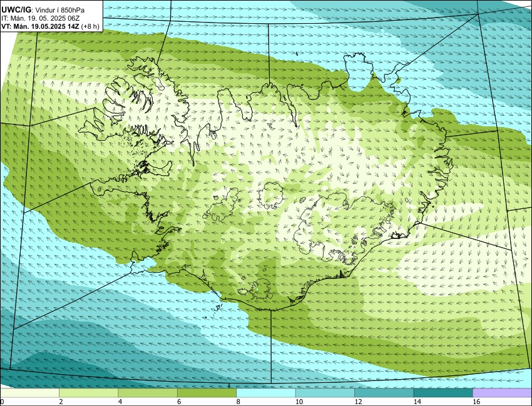This screenshot has height=406, width=532.
Task: Click the medium green 4–6 legend swatch
Action: pyautogui.click(x=148, y=393)
